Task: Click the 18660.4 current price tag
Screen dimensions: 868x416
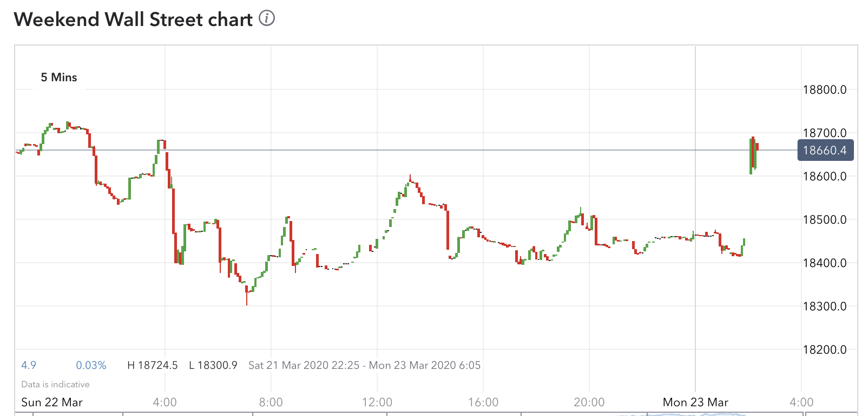Action: (x=825, y=150)
